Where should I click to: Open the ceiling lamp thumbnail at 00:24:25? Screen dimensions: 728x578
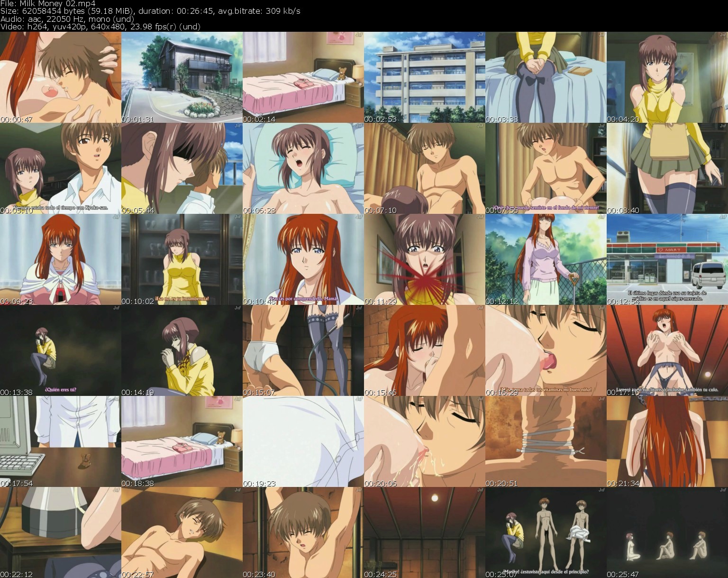click(x=425, y=532)
